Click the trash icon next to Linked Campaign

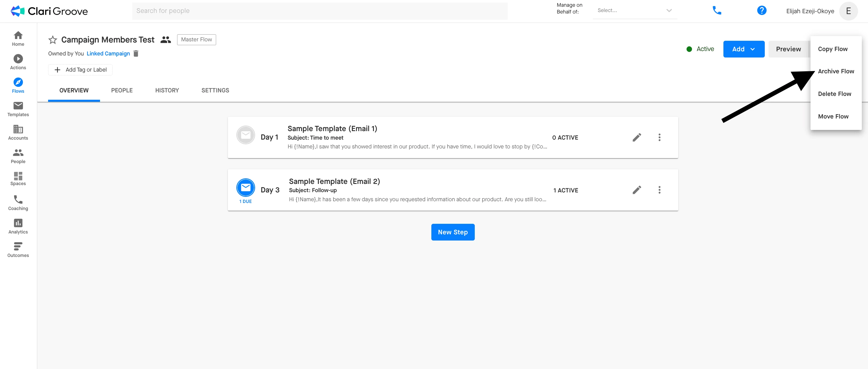[136, 54]
